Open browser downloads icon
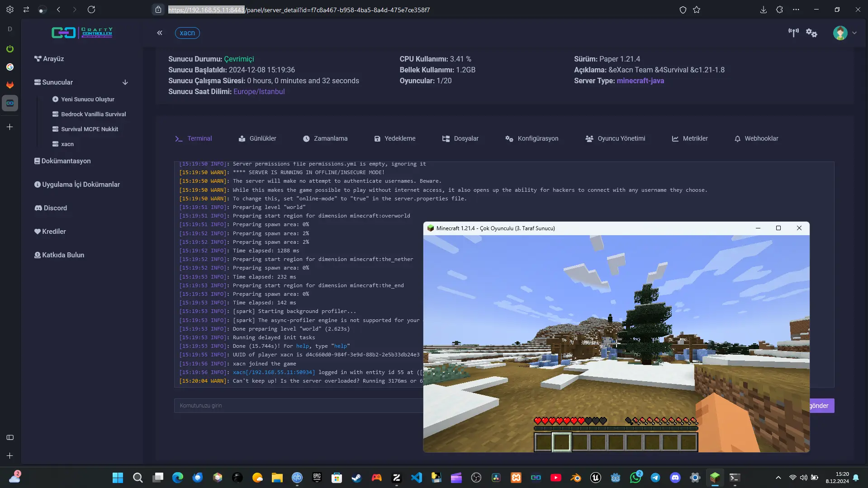The height and width of the screenshot is (488, 868). tap(764, 9)
